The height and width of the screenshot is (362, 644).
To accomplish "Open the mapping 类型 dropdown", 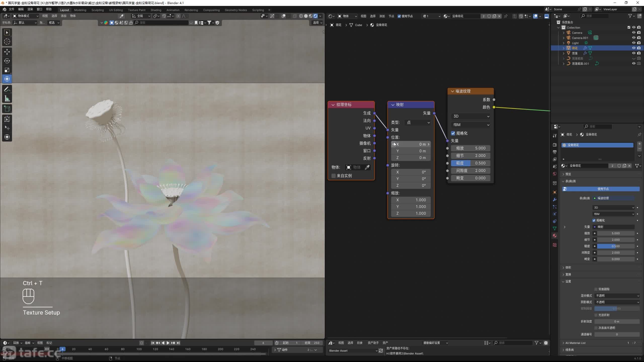I will tap(418, 122).
